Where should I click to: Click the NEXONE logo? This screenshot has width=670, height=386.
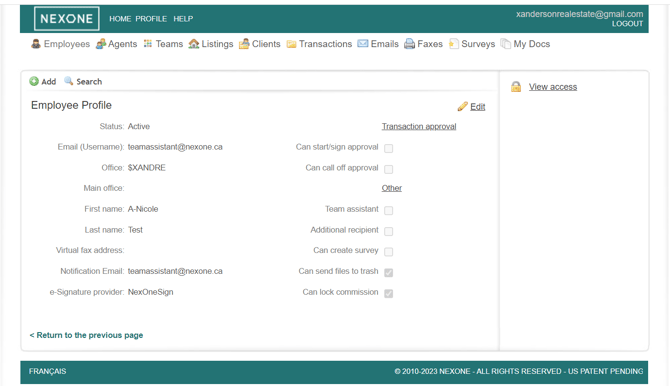pyautogui.click(x=67, y=18)
